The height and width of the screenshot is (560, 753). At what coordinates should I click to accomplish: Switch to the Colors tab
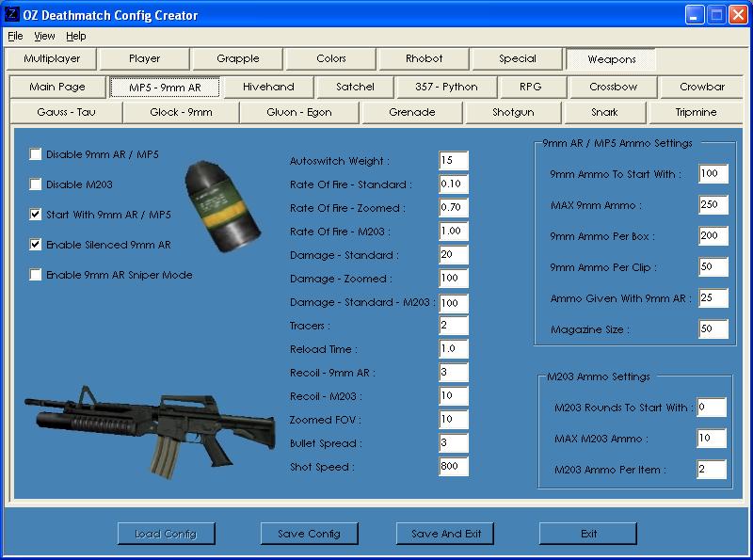coord(331,58)
